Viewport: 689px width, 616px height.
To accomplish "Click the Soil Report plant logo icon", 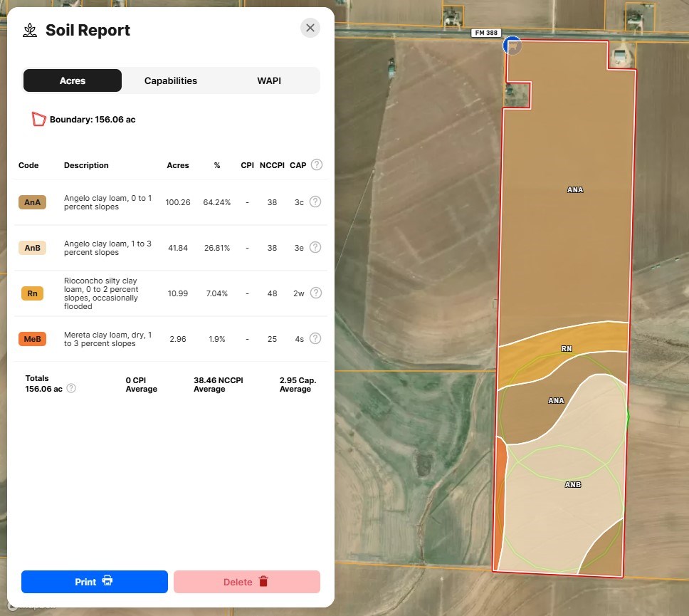I will [30, 30].
